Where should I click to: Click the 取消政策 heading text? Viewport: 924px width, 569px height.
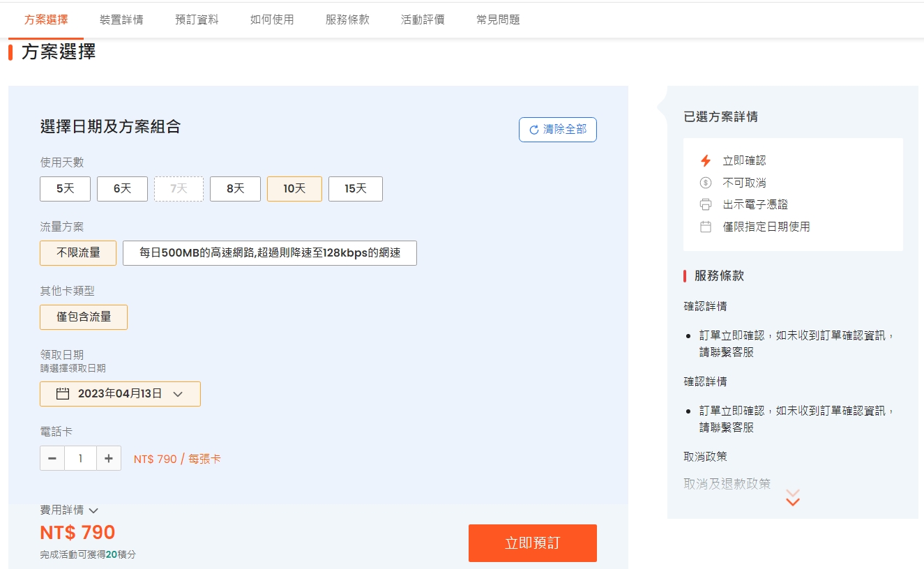coord(706,457)
